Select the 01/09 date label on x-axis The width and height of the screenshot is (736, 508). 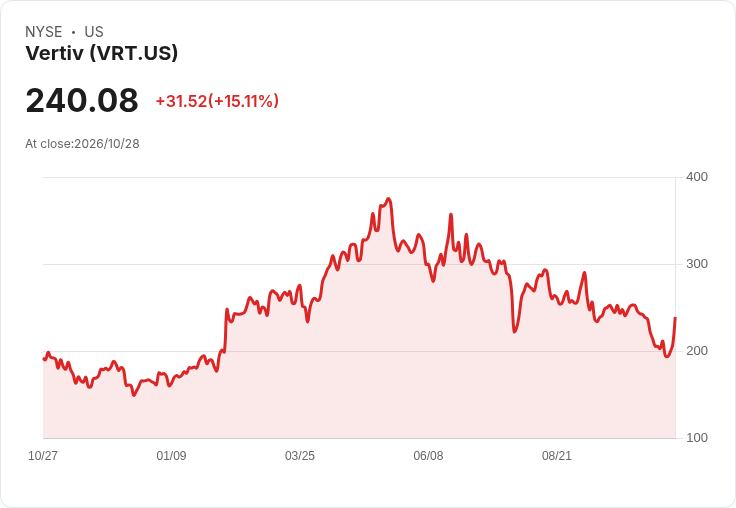click(171, 455)
